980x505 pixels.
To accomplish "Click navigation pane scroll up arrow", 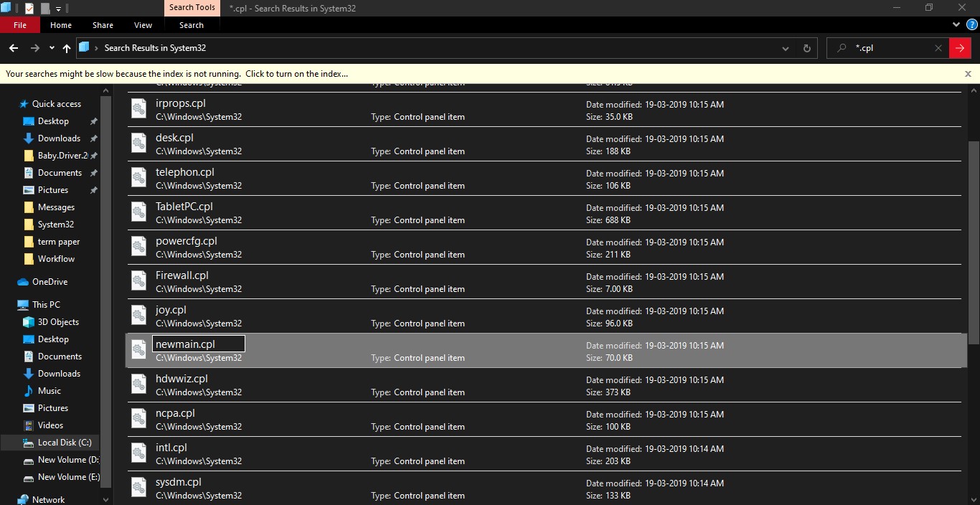I will pyautogui.click(x=107, y=90).
